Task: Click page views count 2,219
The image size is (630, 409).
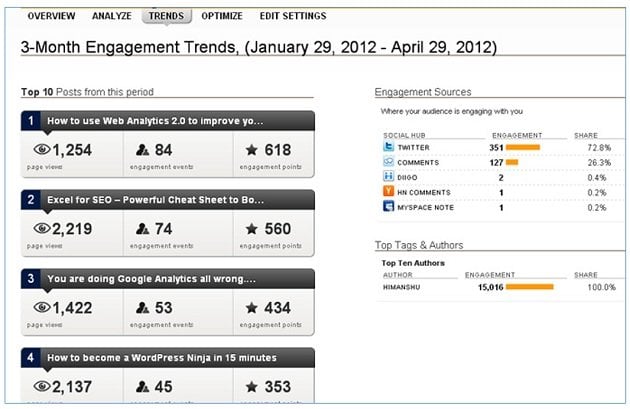Action: click(72, 229)
